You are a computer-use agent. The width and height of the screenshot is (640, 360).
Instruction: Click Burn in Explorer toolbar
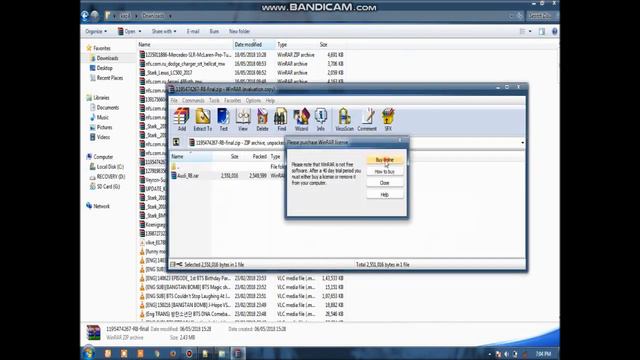coord(214,31)
